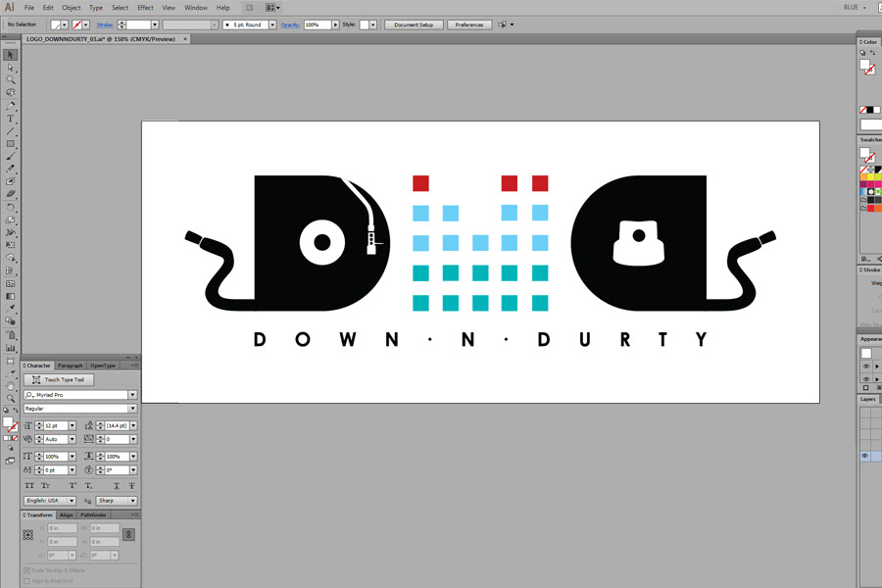Open the 5 pt. Round brush dropdown

tap(272, 24)
